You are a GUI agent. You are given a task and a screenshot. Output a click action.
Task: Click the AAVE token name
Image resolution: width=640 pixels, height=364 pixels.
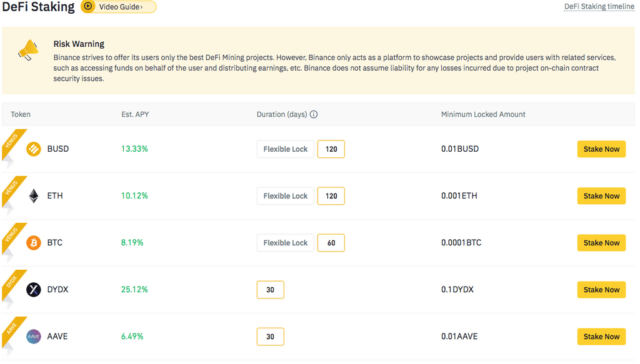tap(57, 337)
